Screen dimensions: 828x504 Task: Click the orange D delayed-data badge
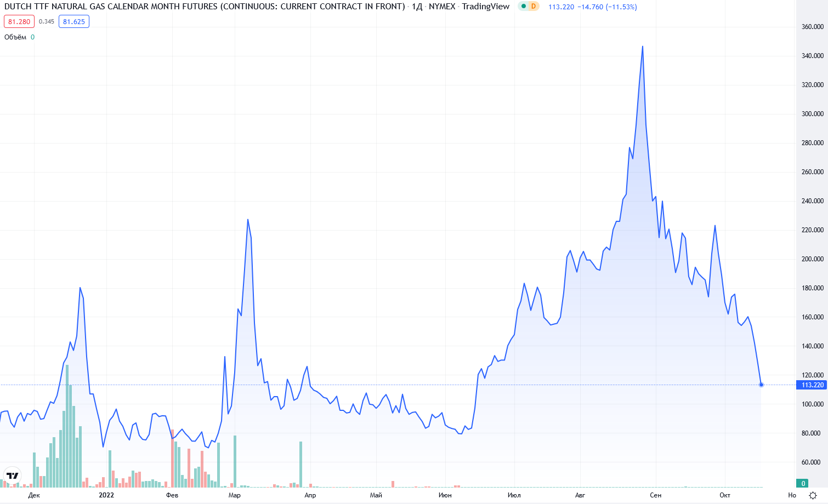[x=533, y=7]
